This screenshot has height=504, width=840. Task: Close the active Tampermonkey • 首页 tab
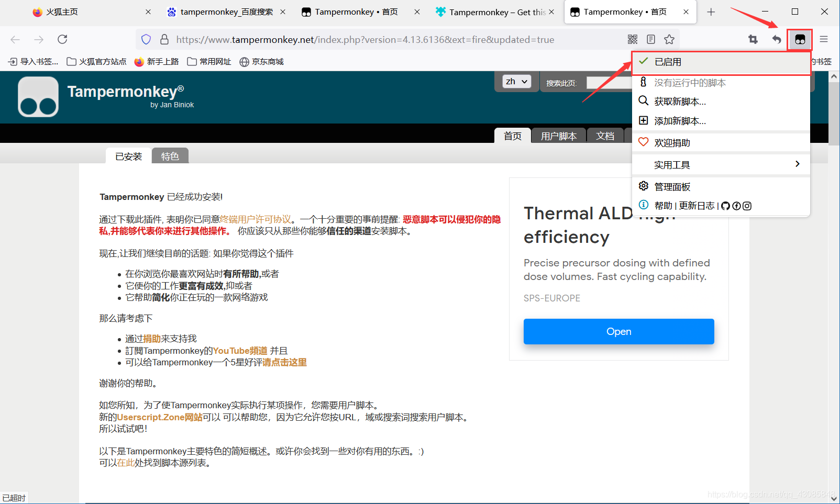pos(686,12)
